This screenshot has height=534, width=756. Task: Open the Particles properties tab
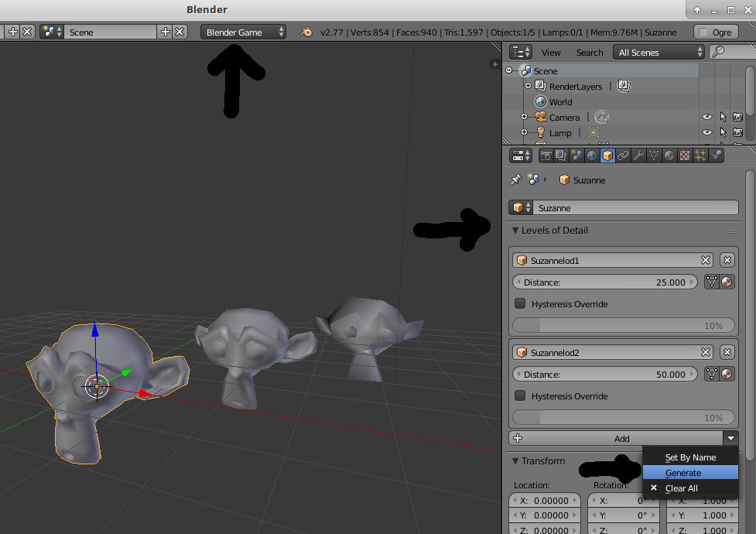pyautogui.click(x=700, y=156)
